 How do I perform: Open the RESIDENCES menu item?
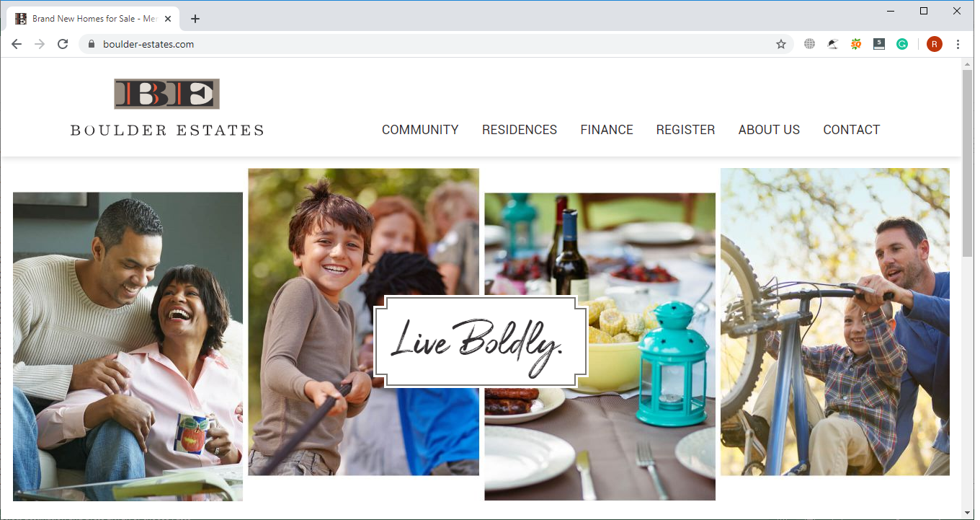tap(520, 130)
